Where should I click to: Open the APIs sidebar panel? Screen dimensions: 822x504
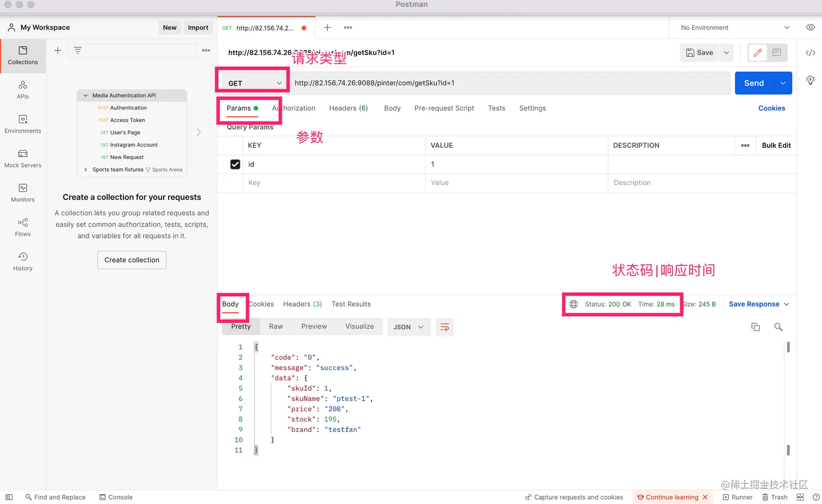[23, 90]
